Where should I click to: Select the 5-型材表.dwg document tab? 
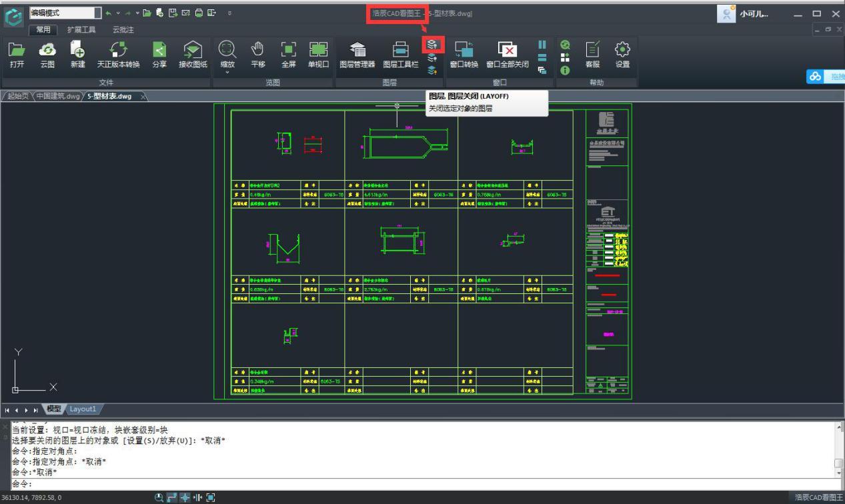(x=109, y=96)
